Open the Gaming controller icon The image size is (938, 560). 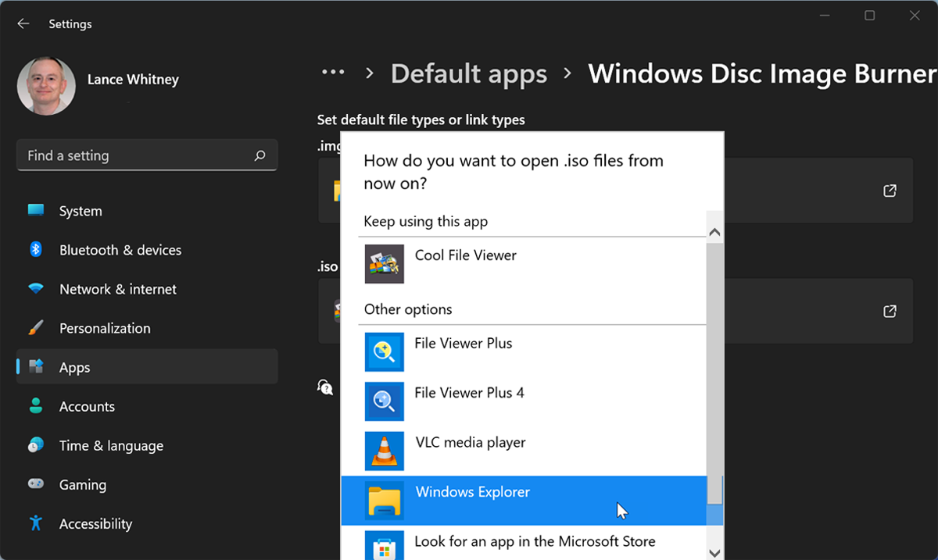point(36,484)
